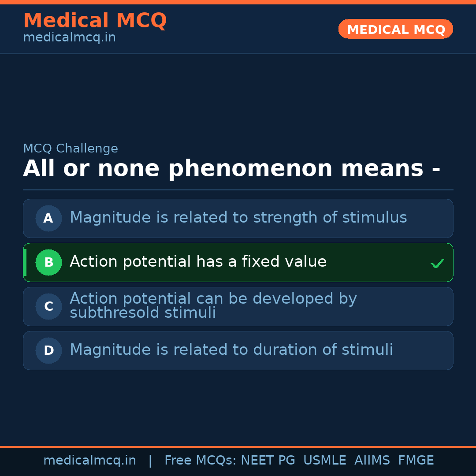
Task: Select the letter A circle badge
Action: pyautogui.click(x=48, y=218)
